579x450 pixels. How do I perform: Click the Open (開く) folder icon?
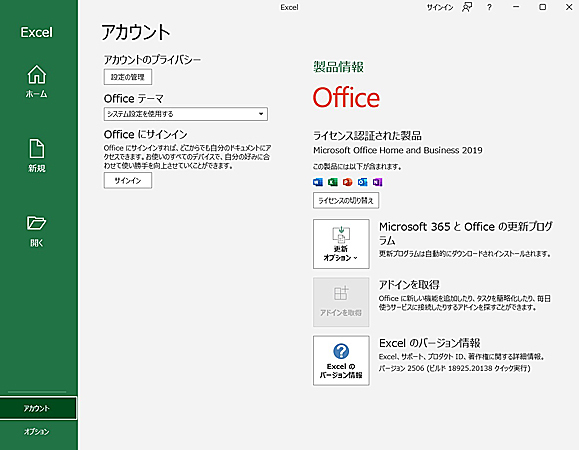point(37,223)
